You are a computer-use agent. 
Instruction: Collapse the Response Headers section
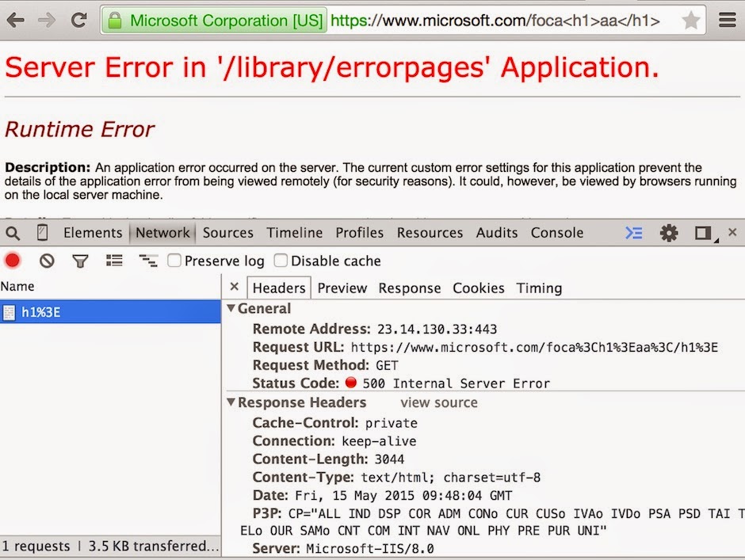[x=231, y=402]
